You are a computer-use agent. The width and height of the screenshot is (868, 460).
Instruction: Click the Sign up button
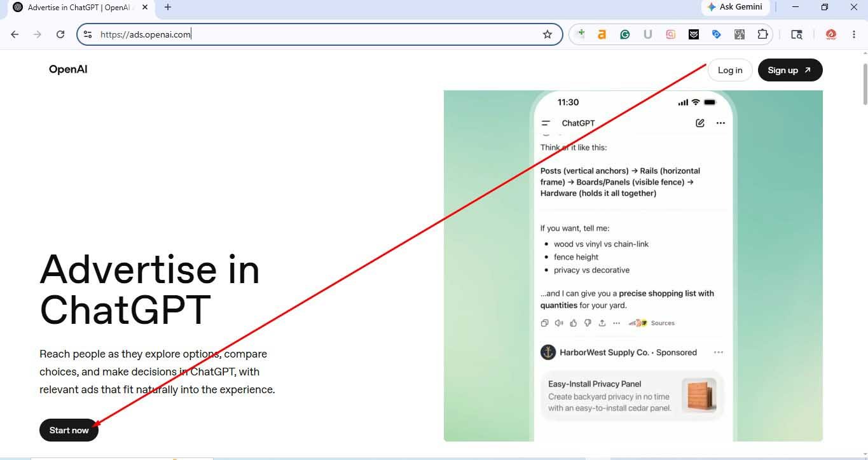[790, 70]
